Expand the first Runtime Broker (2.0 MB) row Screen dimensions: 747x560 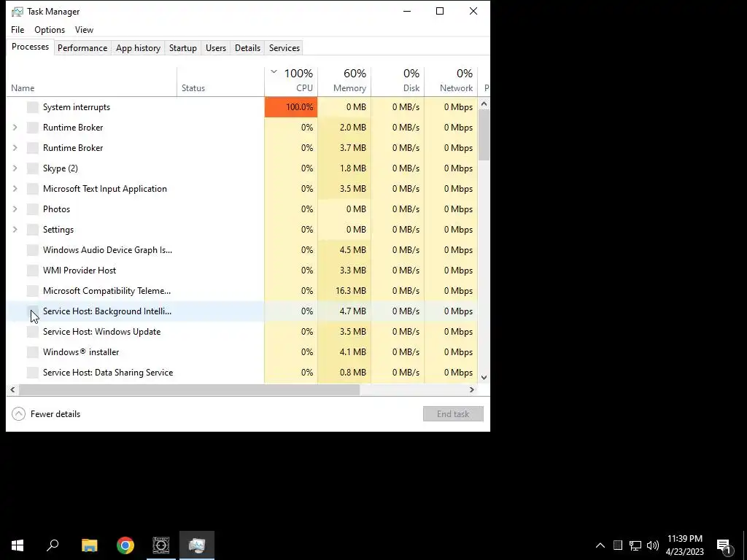click(x=15, y=128)
